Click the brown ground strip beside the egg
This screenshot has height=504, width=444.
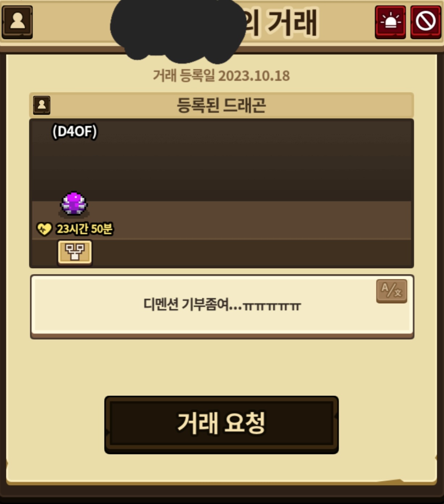[x=250, y=220]
